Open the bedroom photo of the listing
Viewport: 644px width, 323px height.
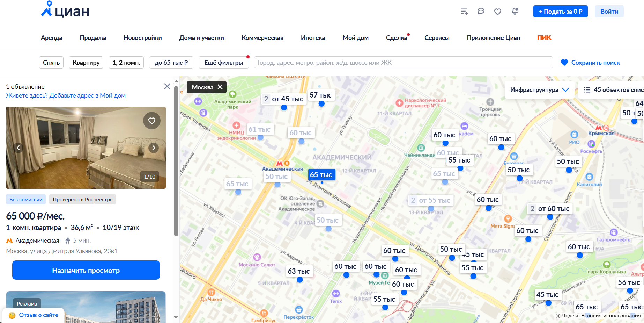click(x=86, y=148)
